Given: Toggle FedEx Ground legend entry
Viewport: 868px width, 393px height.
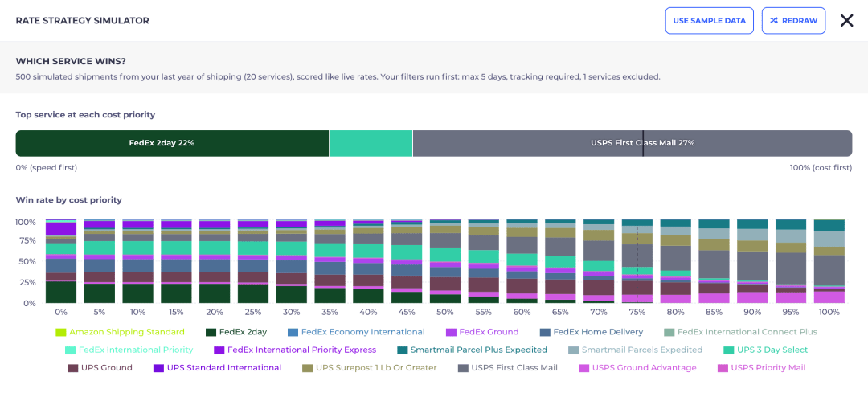Looking at the screenshot, I should [482, 332].
